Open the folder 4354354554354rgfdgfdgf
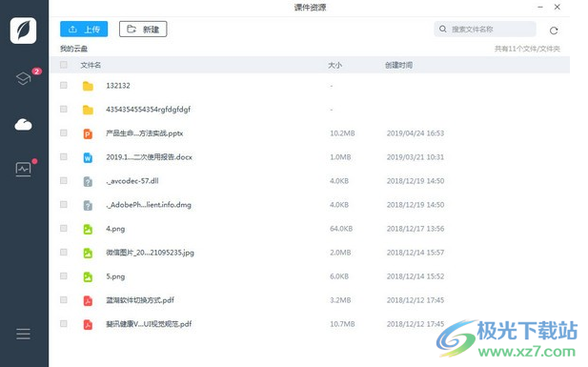This screenshot has width=588, height=367. pyautogui.click(x=148, y=110)
